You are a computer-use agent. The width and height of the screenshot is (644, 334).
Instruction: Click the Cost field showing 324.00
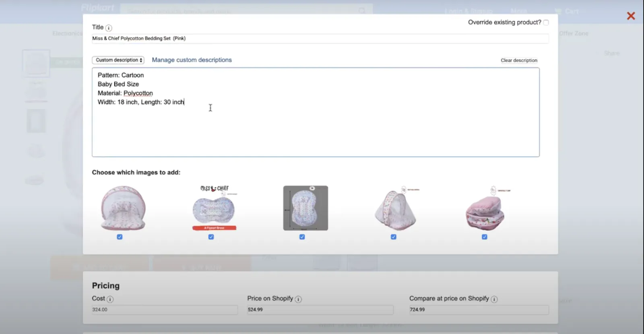click(x=165, y=310)
